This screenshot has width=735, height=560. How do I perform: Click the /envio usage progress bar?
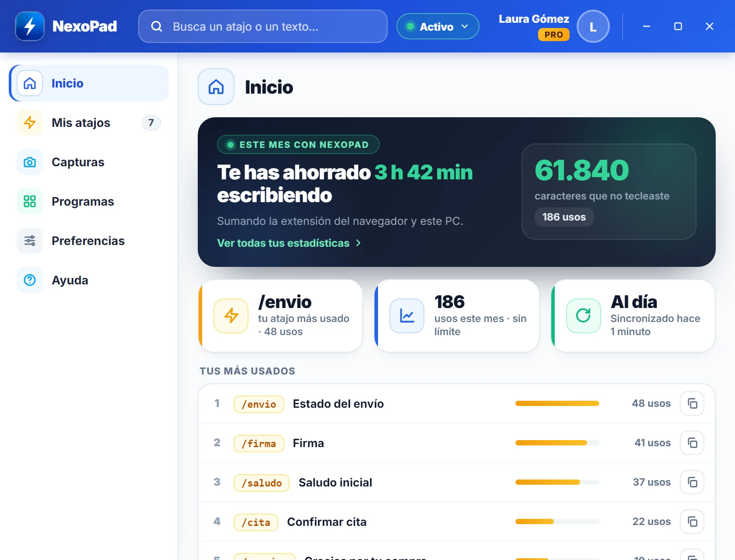(557, 403)
